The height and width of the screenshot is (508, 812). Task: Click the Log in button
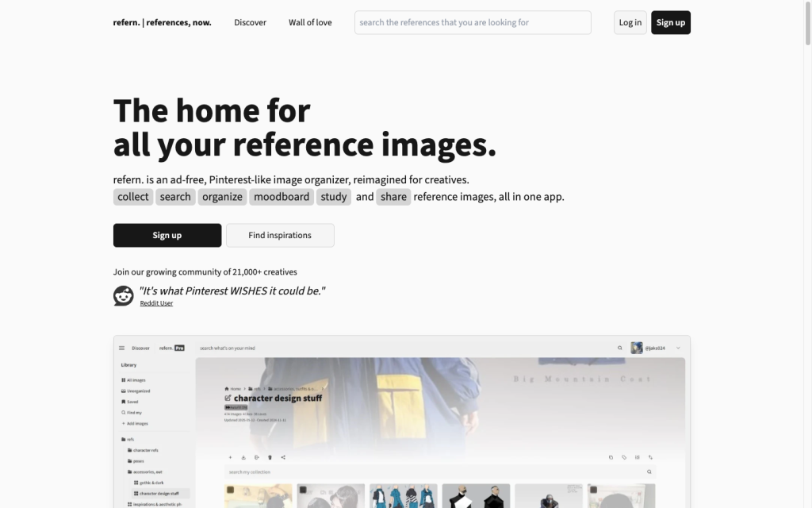tap(630, 22)
